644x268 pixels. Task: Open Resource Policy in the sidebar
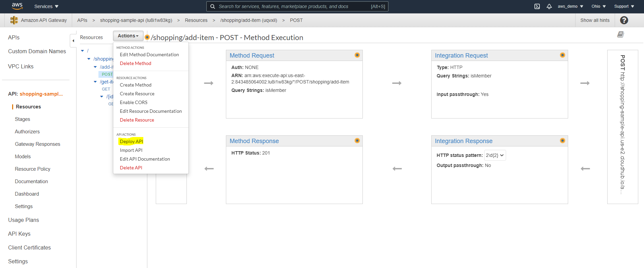pyautogui.click(x=33, y=169)
